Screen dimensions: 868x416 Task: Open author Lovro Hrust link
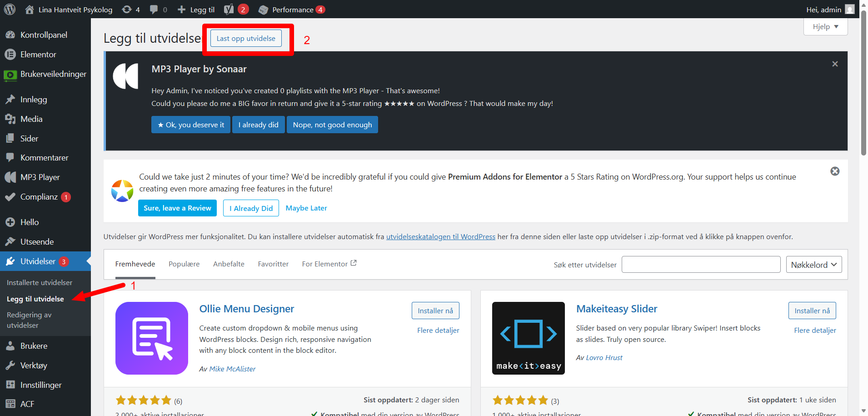(604, 358)
